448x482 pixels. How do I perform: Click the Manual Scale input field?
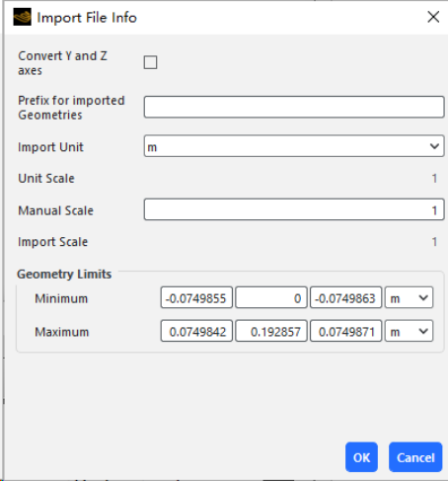pyautogui.click(x=294, y=209)
